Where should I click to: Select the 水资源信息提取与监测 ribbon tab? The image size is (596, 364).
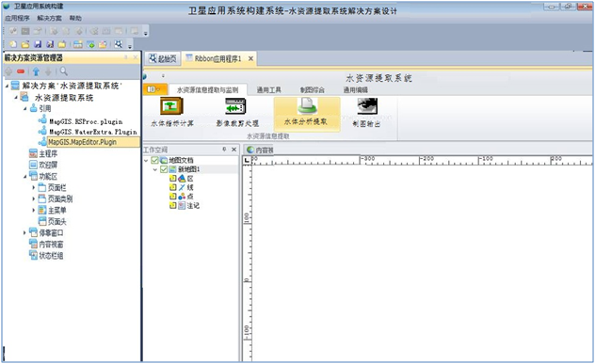pos(207,90)
